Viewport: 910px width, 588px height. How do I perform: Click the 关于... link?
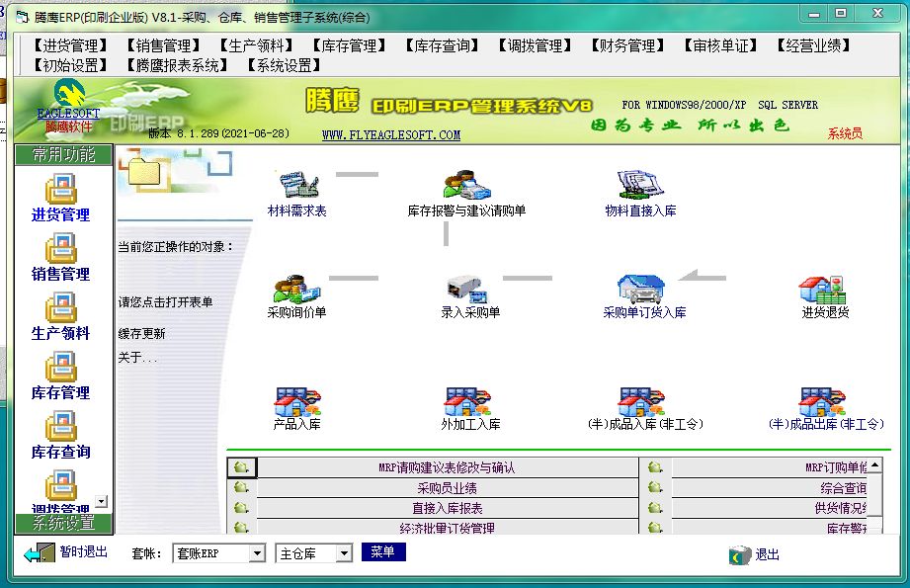pyautogui.click(x=137, y=358)
